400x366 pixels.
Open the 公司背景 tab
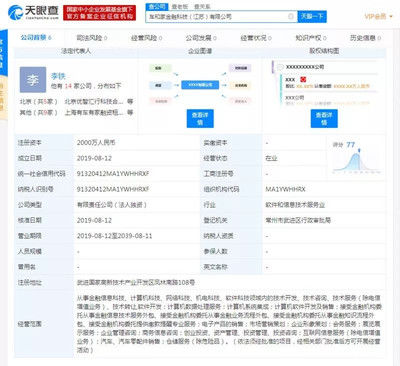pyautogui.click(x=36, y=38)
